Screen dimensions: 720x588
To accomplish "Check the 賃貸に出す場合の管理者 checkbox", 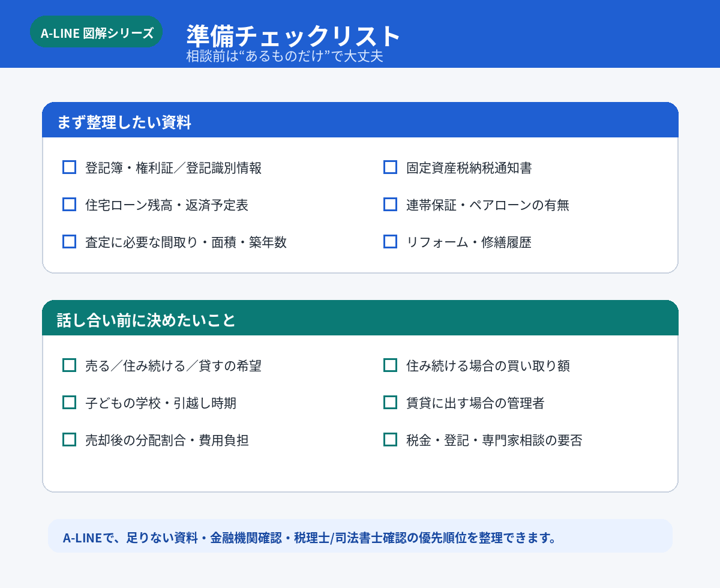I will 391,403.
